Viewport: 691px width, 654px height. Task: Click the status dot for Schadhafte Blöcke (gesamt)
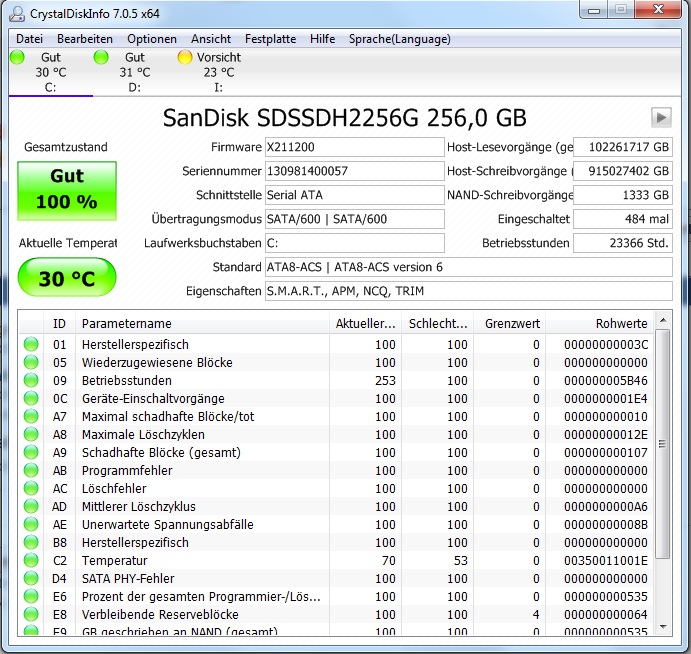click(x=31, y=453)
